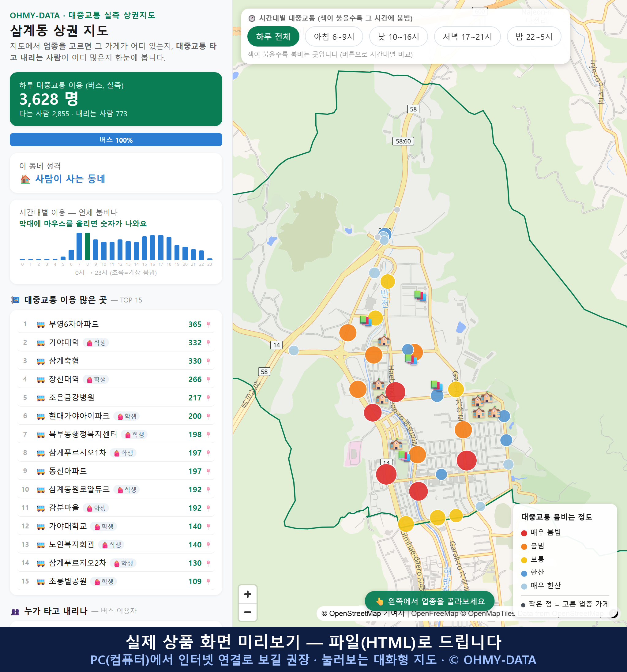Select the 가야대학교 list row
Screen dimensions: 627x672
[116, 526]
